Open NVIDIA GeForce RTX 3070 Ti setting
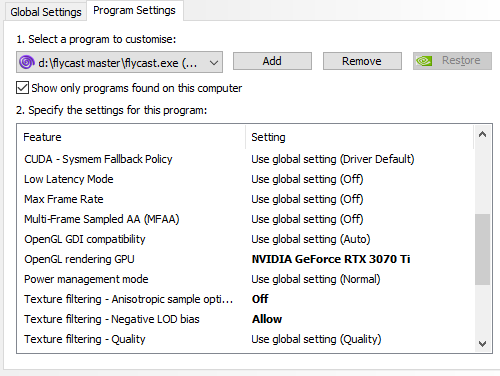 click(331, 259)
